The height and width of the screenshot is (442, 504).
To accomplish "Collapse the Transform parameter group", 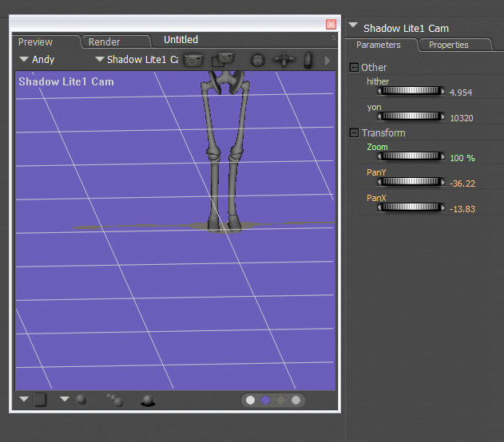I will point(355,133).
